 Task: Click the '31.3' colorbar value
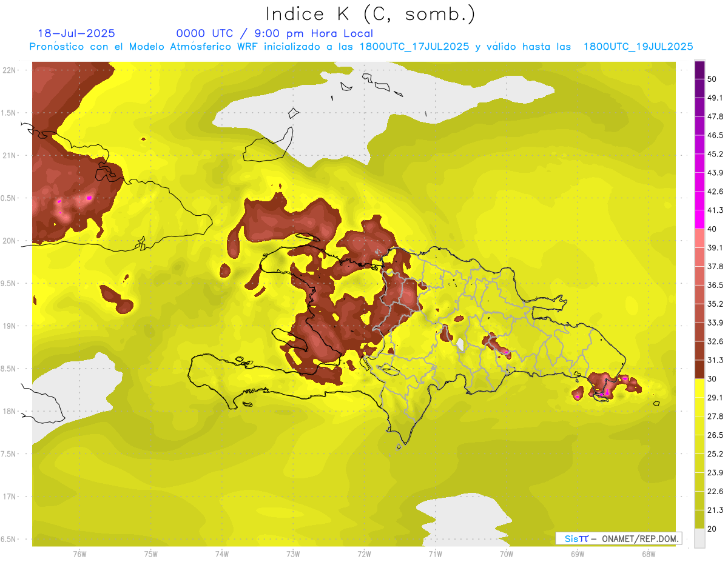(x=715, y=360)
